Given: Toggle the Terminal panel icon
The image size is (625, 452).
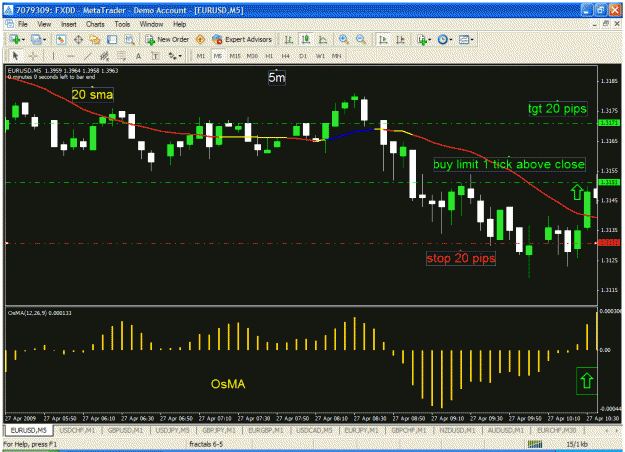Looking at the screenshot, I should 112,39.
